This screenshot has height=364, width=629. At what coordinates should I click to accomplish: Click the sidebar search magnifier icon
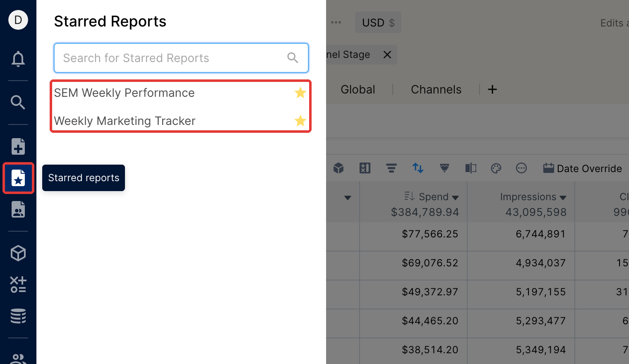pos(18,102)
